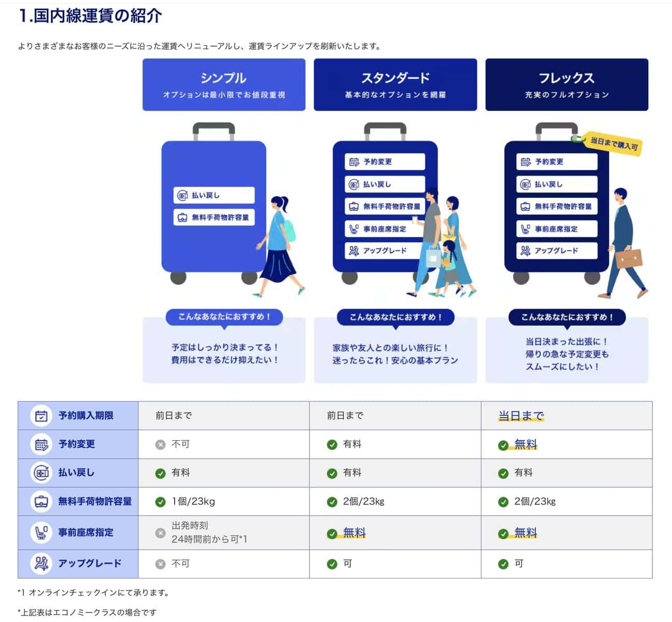Viewport: 672px width, 622px height.
Task: Click the 事前座席指定 row header label
Action: [x=85, y=532]
